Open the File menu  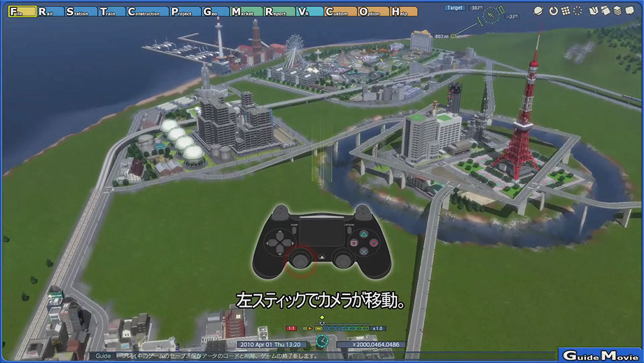point(20,12)
